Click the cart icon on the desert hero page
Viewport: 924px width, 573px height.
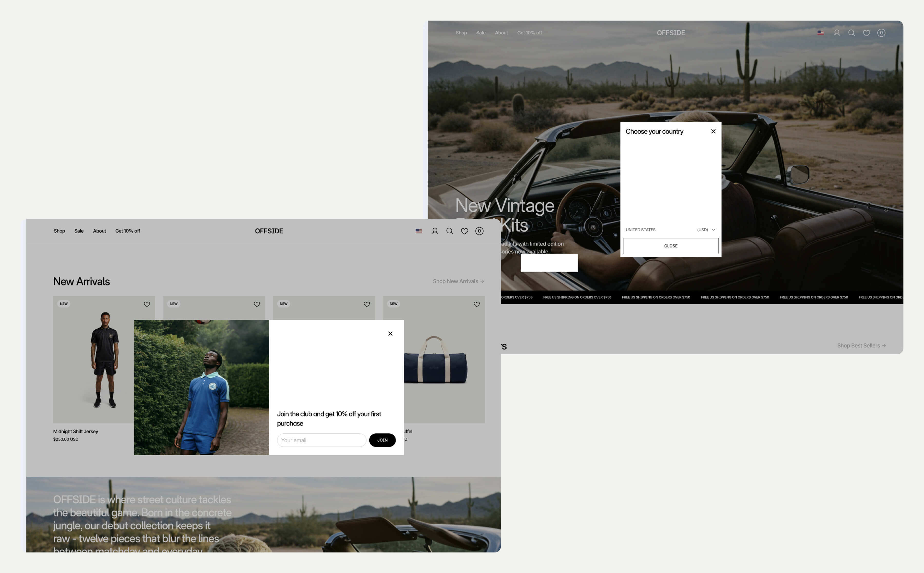881,33
